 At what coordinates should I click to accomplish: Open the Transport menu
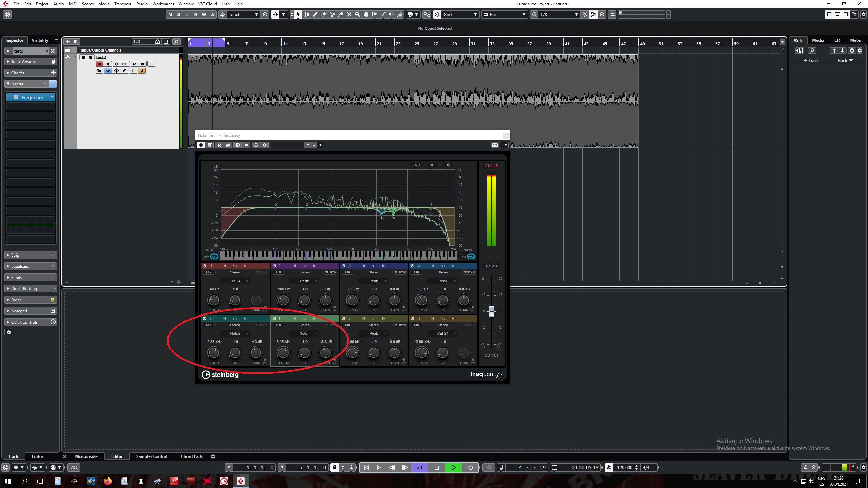click(122, 4)
